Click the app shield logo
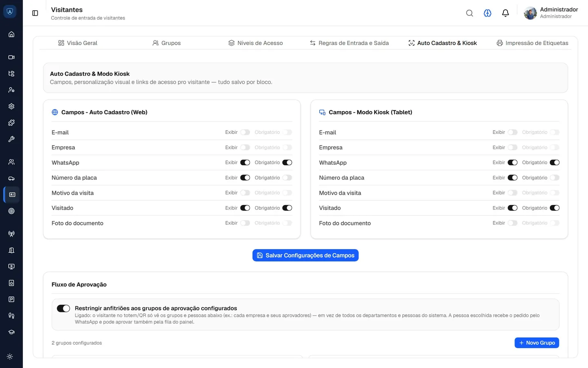588x368 pixels. pos(10,11)
